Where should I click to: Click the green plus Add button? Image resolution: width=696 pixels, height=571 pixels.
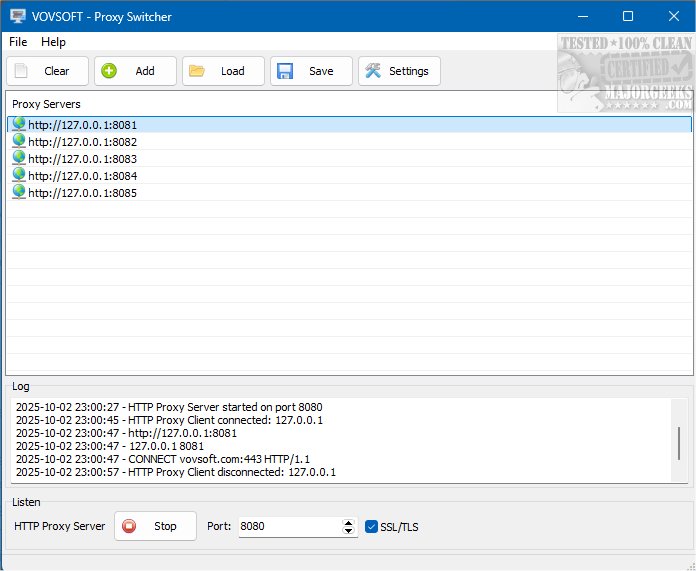(135, 71)
